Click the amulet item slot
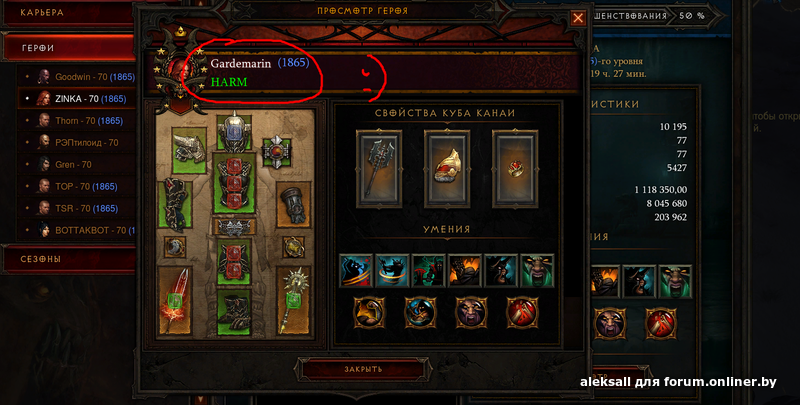The image size is (800, 405). [x=277, y=152]
